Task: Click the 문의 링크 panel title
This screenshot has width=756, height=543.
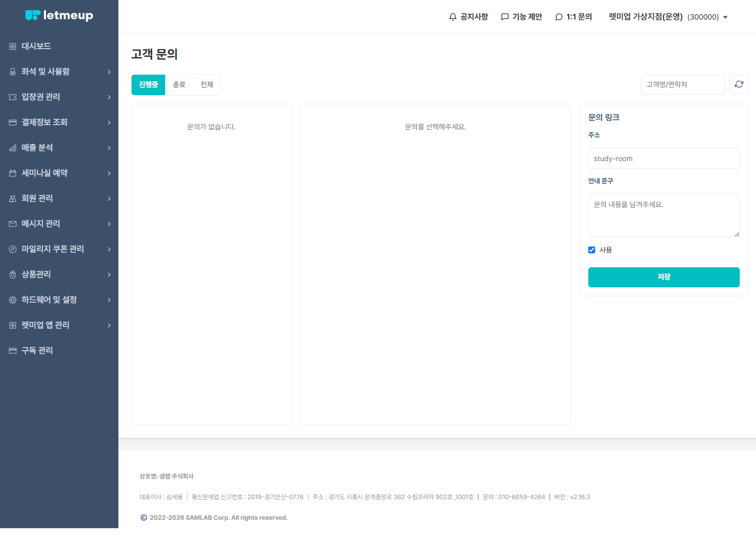Action: pyautogui.click(x=604, y=117)
